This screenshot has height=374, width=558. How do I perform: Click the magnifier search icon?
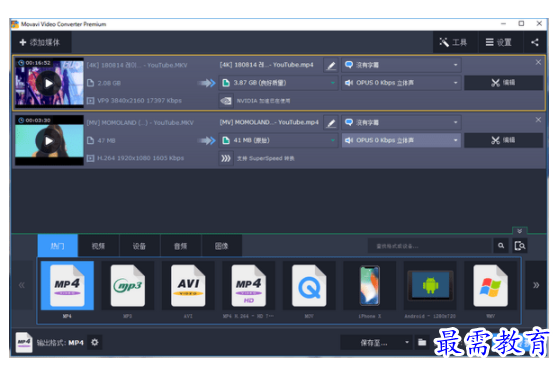coord(501,246)
